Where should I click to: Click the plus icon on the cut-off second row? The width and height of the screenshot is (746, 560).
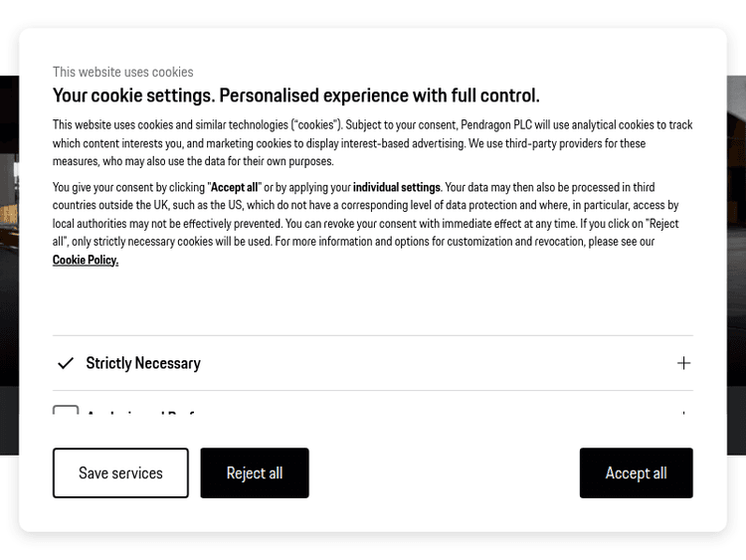[x=683, y=413]
